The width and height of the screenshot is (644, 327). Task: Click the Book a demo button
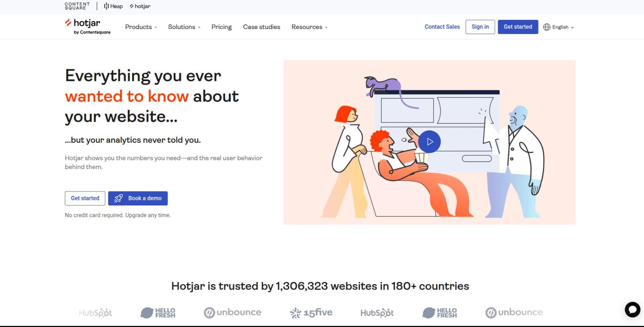click(x=138, y=198)
